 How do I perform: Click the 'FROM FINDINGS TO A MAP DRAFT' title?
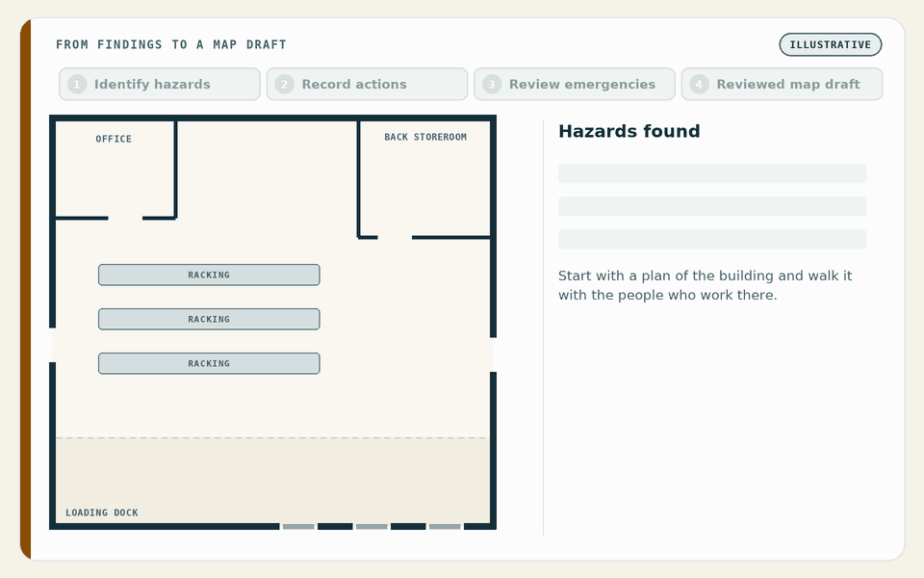pyautogui.click(x=171, y=45)
